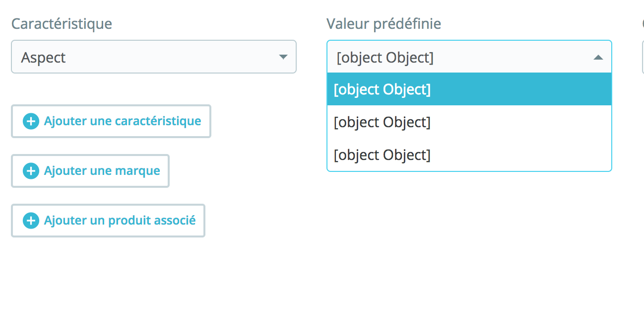Click the Caractéristique field label
The image size is (644, 313).
62,23
